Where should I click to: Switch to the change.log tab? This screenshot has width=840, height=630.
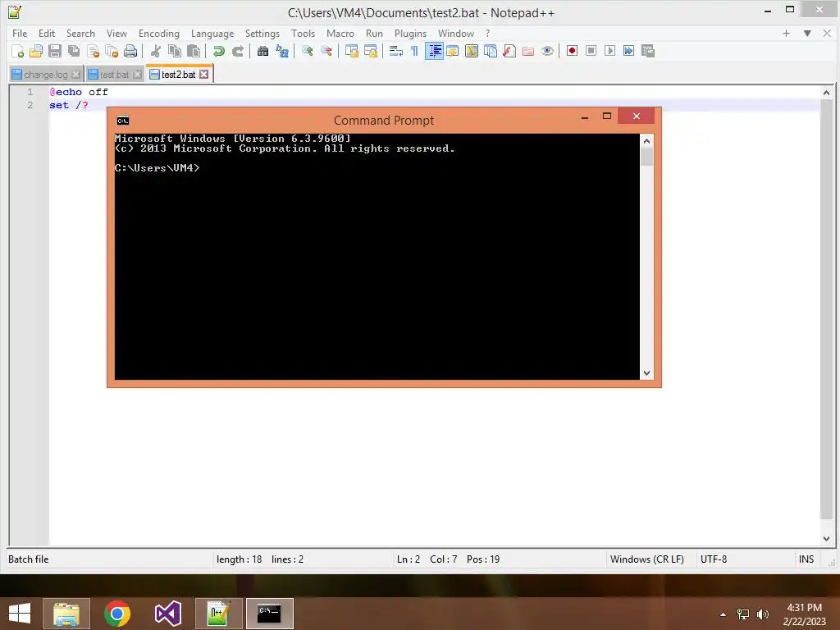(46, 75)
